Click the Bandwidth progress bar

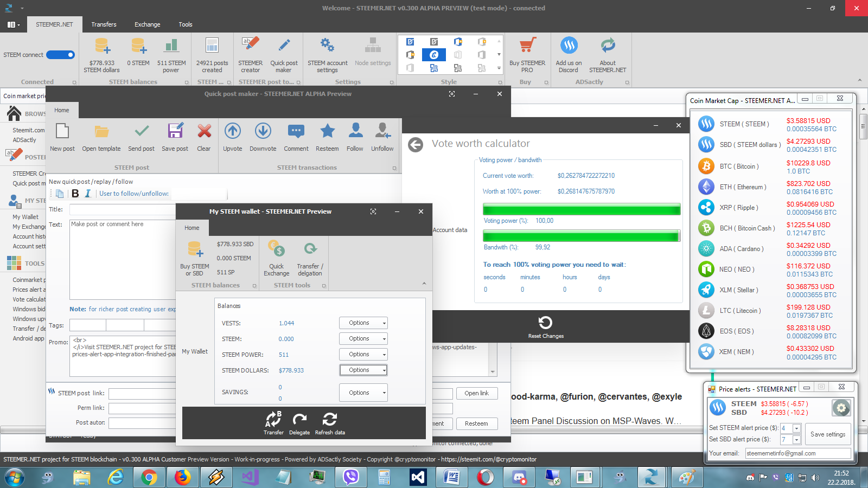[x=582, y=236]
